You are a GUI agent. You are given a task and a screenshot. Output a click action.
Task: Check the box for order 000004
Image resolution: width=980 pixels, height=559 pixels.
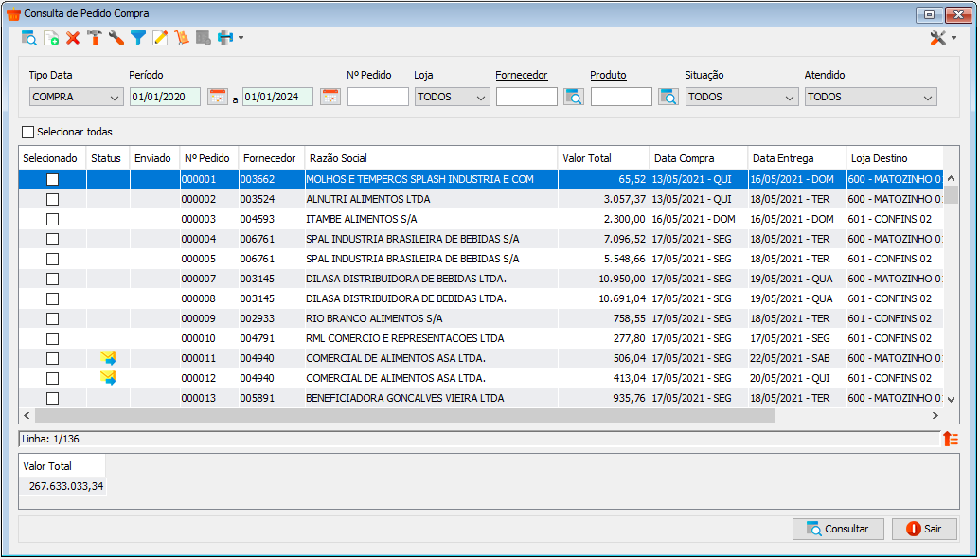52,240
